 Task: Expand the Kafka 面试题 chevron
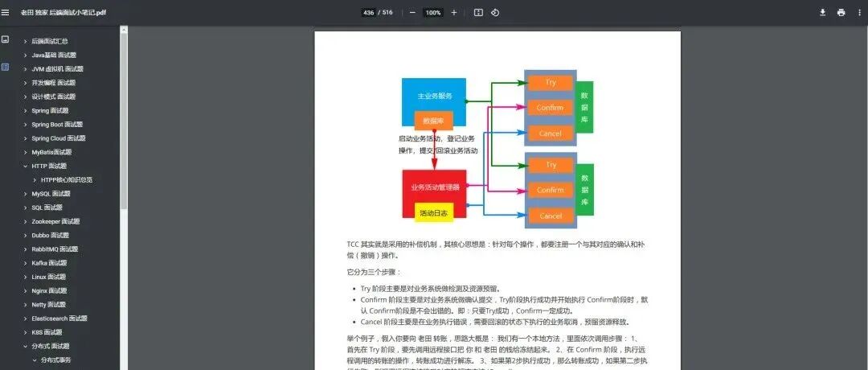[x=26, y=262]
